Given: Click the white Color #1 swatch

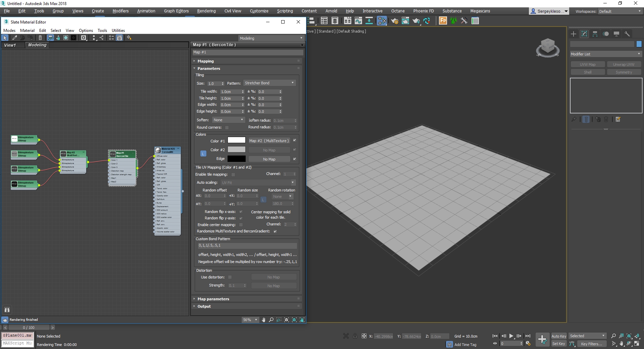Looking at the screenshot, I should pyautogui.click(x=237, y=140).
